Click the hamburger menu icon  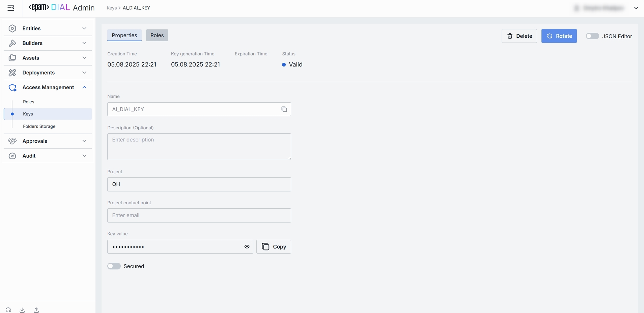point(11,8)
